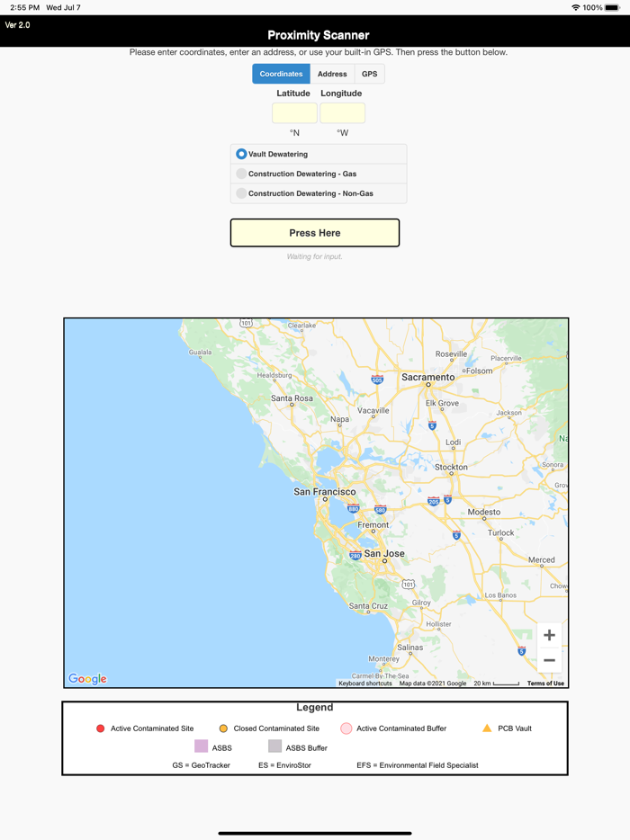Switch to the Address tab
Screen dimensions: 630x840
pyautogui.click(x=332, y=74)
